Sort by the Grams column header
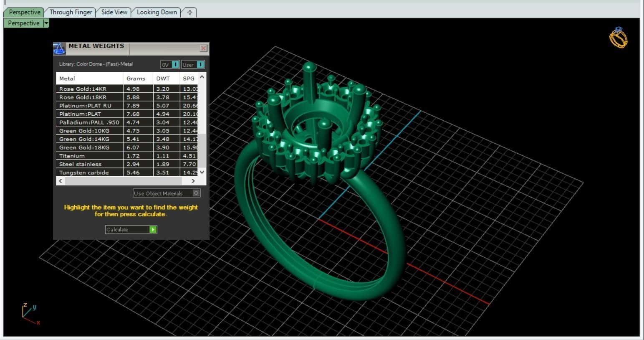Viewport: 644px width, 340px height. pos(138,79)
